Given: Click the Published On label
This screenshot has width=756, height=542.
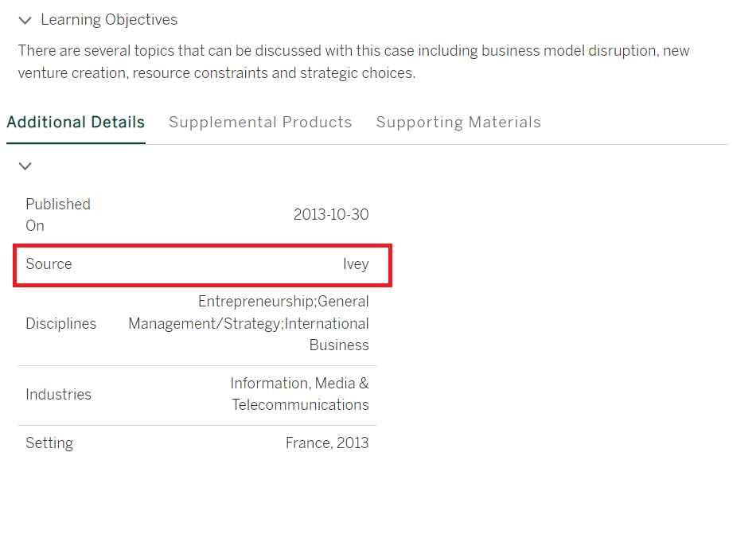Looking at the screenshot, I should pyautogui.click(x=57, y=215).
